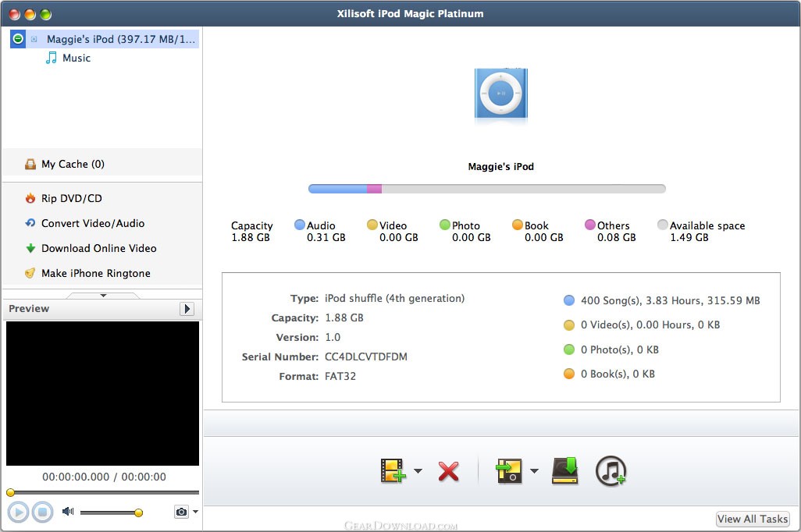
Task: Open the Copy to device dropdown arrow
Action: coord(534,470)
